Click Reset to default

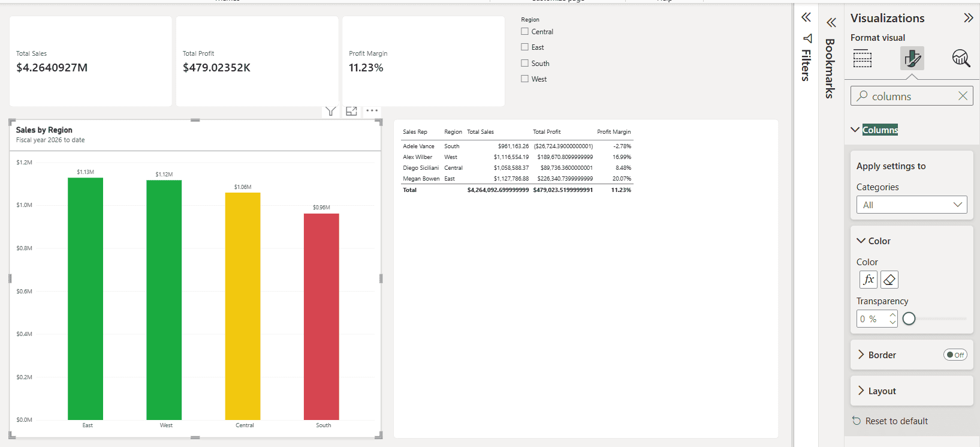pyautogui.click(x=890, y=421)
